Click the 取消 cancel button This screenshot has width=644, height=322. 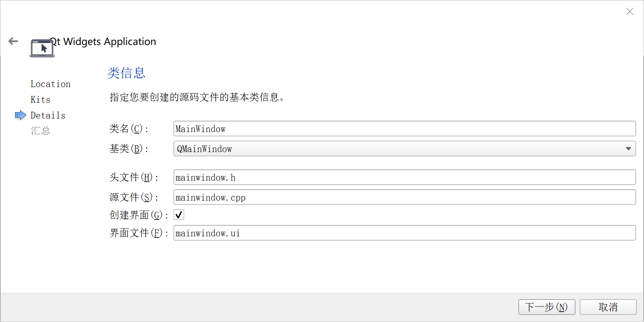coord(608,307)
